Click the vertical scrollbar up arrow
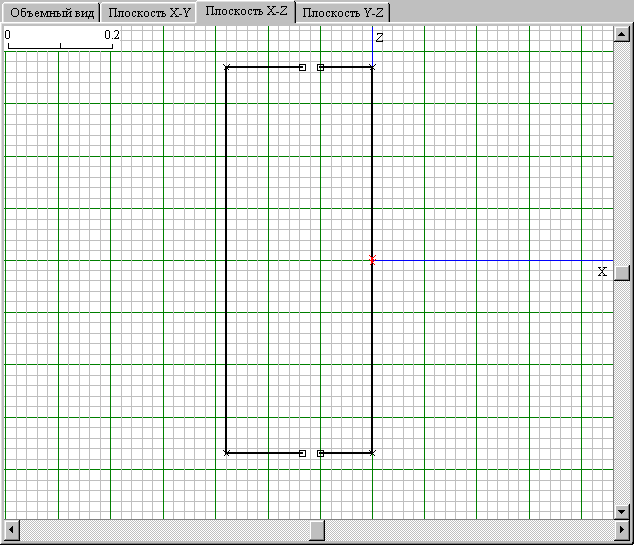 pos(621,34)
